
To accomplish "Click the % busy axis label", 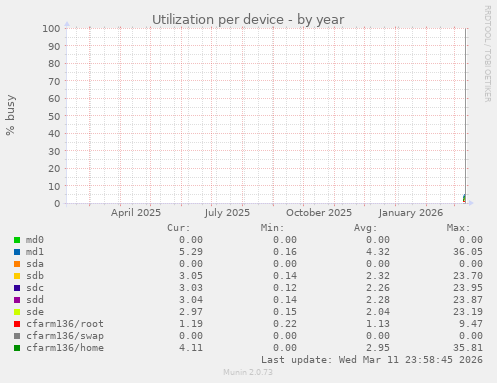I will click(10, 115).
